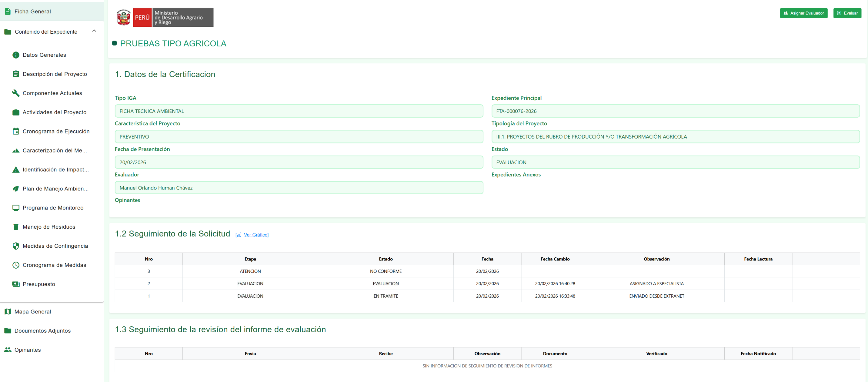Click the Asignar Evaluador button
Viewport: 868px width, 382px height.
click(x=804, y=13)
